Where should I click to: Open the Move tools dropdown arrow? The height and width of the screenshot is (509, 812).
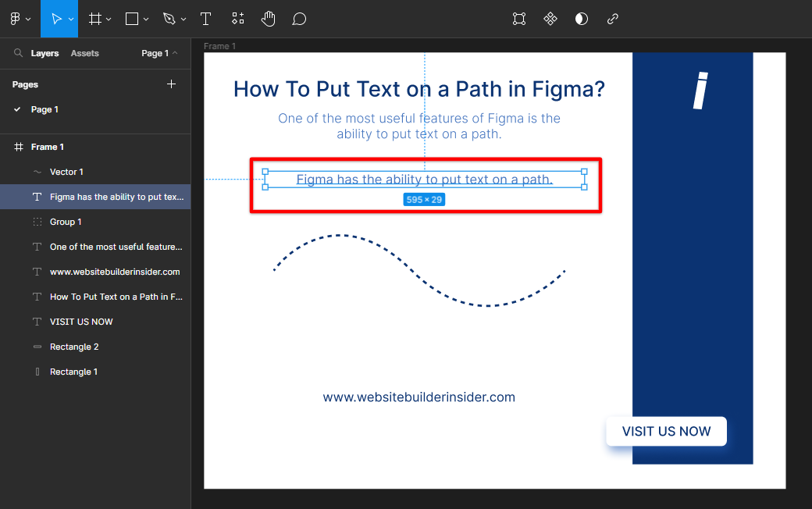pyautogui.click(x=71, y=20)
